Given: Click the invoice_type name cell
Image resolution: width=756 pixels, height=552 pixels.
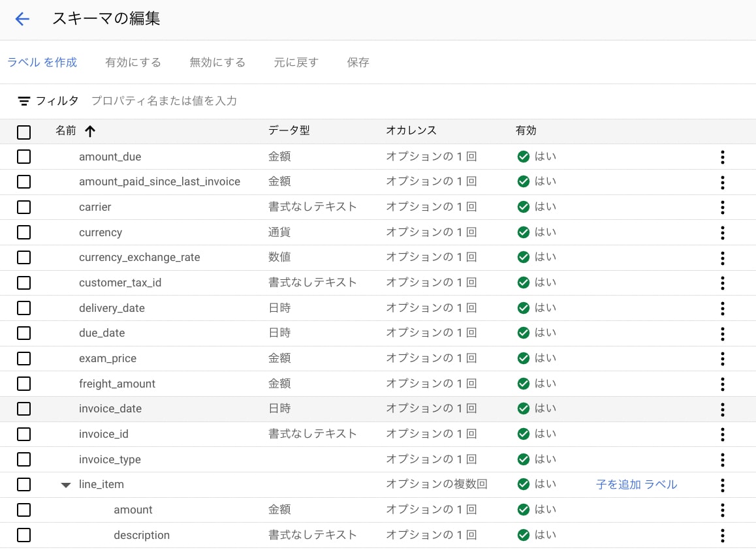Looking at the screenshot, I should click(x=110, y=459).
